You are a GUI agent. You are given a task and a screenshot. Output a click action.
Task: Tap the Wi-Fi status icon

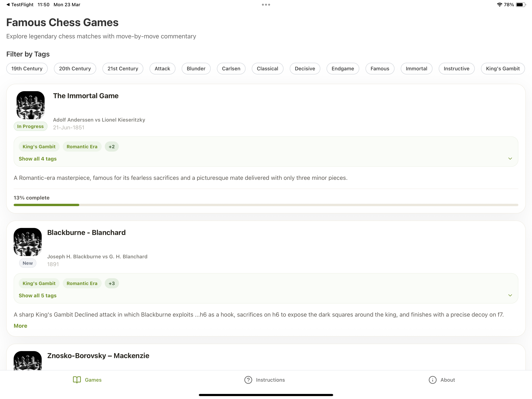[499, 4]
